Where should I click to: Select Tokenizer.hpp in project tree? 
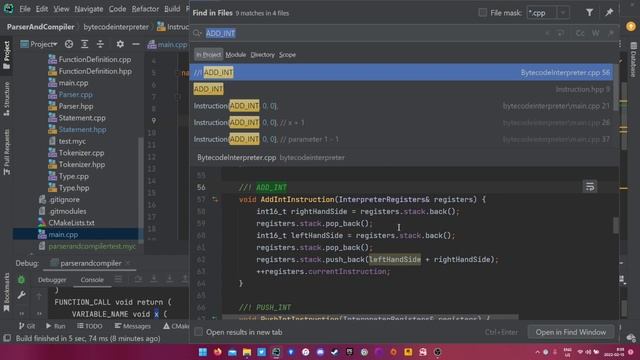click(x=82, y=164)
